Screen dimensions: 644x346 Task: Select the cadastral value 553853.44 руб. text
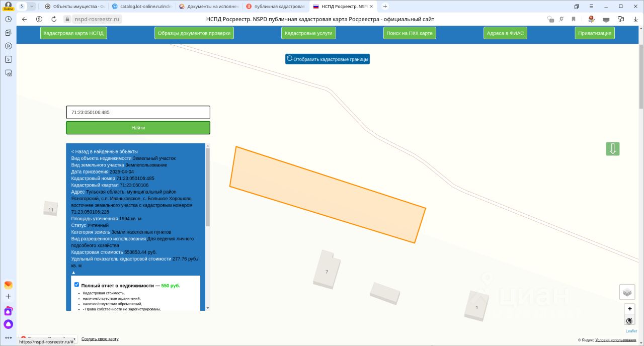point(140,252)
